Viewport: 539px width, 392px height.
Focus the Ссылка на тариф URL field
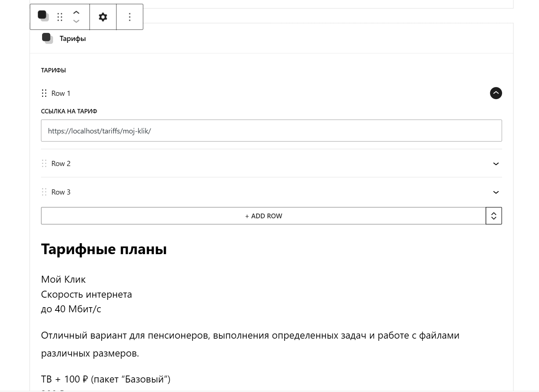pos(271,131)
